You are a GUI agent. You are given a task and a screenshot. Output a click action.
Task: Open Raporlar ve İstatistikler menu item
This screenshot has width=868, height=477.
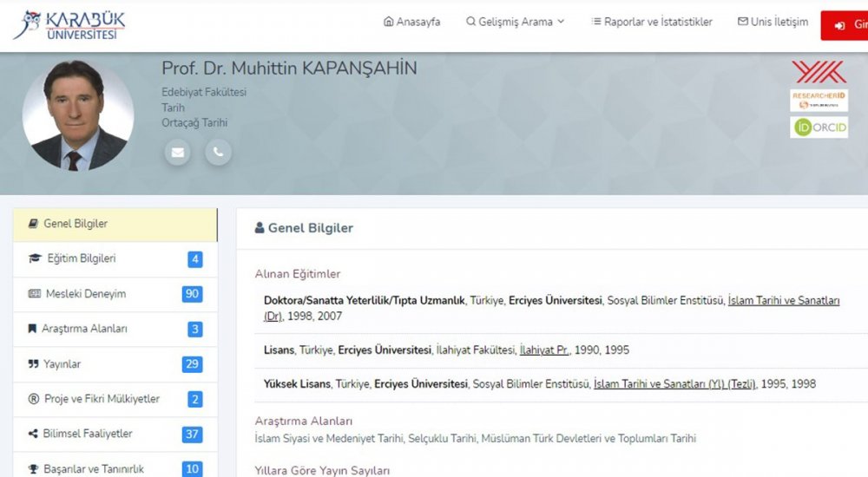(x=652, y=22)
